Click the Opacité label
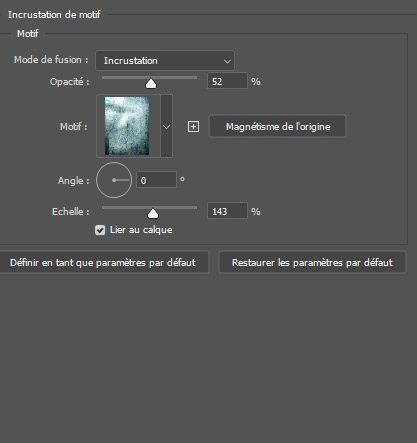This screenshot has height=443, width=417. point(70,82)
